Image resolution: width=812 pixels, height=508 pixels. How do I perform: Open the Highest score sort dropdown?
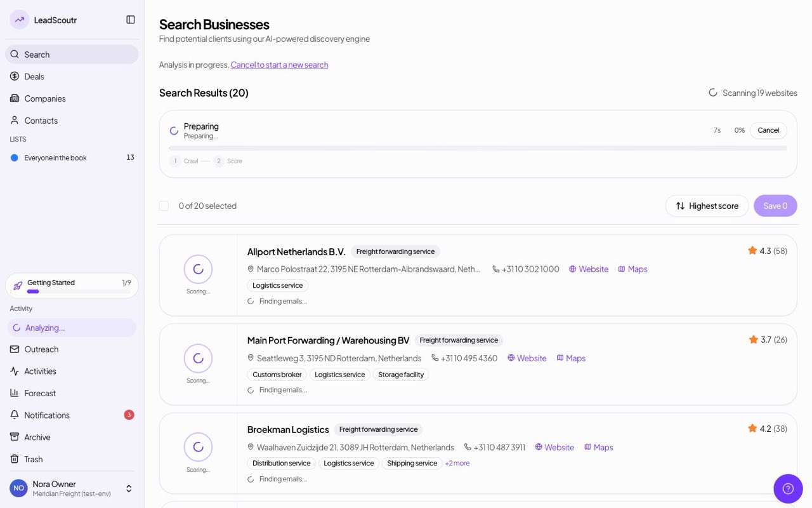pos(707,206)
